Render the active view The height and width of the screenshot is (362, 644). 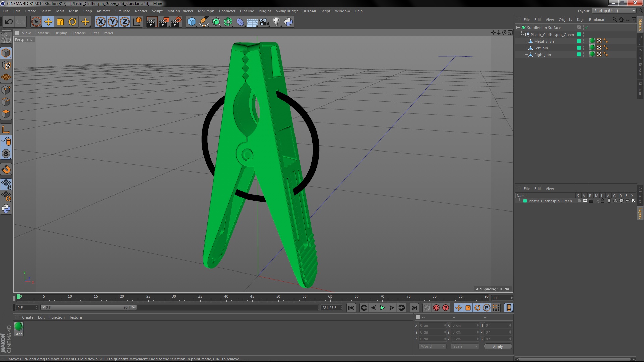(152, 22)
